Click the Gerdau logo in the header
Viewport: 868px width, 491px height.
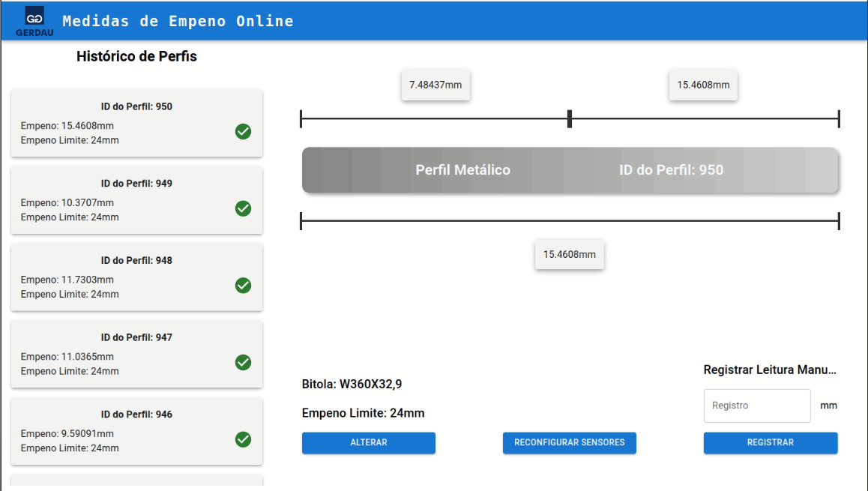click(x=34, y=20)
